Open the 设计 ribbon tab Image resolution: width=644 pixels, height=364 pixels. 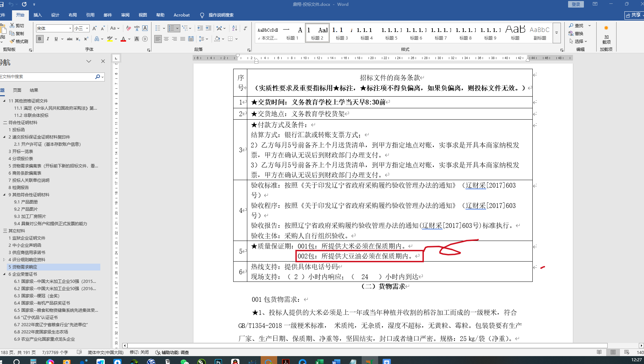tap(55, 15)
